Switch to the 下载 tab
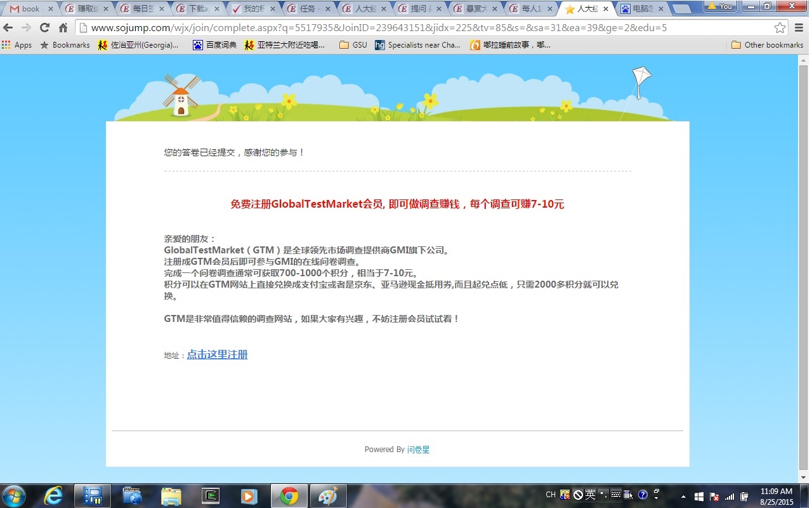The image size is (812, 508). coord(199,9)
